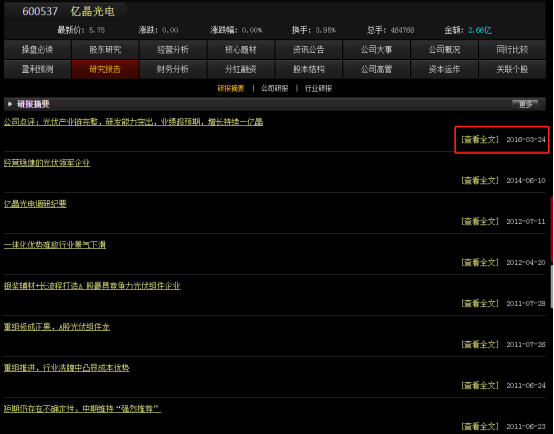
Task: Click the 更多 button
Action: tap(525, 104)
